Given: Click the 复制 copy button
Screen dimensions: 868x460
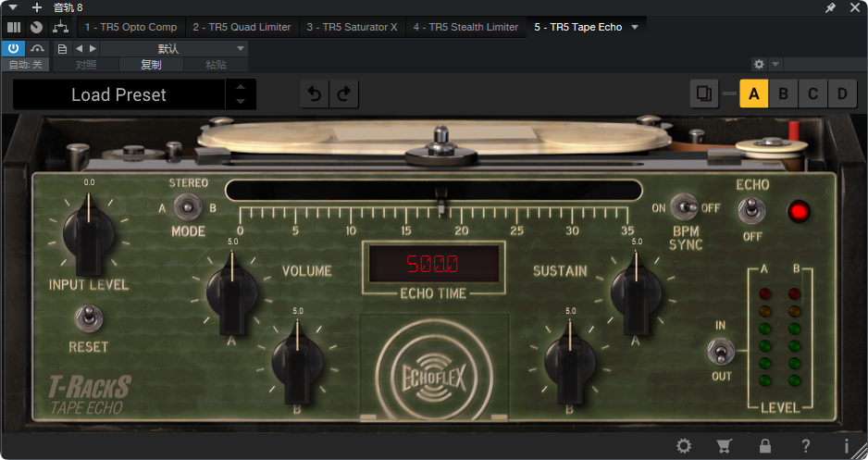Looking at the screenshot, I should (x=151, y=65).
